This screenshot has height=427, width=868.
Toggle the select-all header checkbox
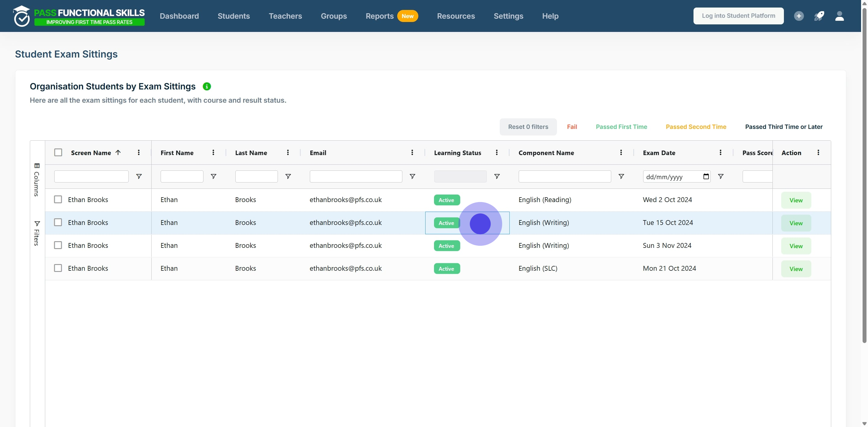point(58,153)
